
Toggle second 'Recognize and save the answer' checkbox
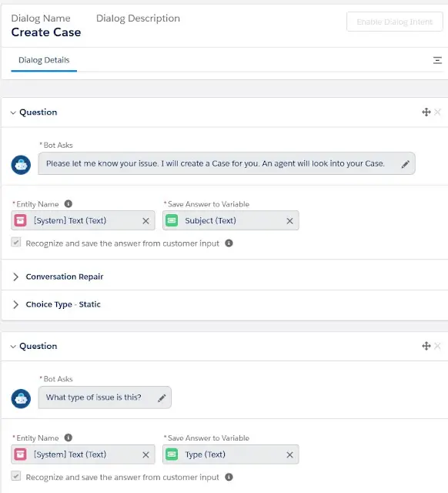coord(16,476)
